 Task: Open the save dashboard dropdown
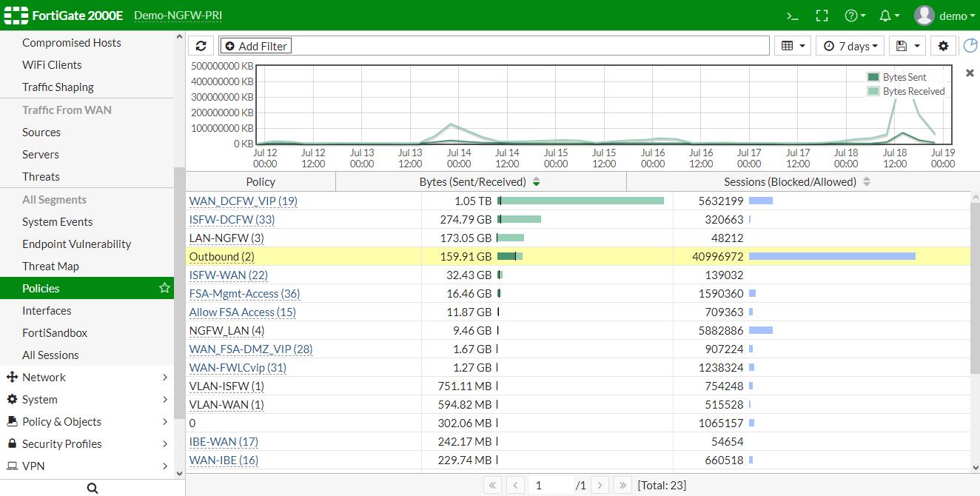[x=907, y=46]
